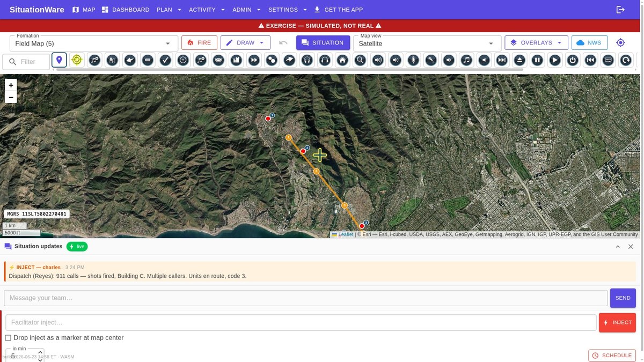This screenshot has width=644, height=362.
Task: Undo the last drawing action
Action: coord(283,43)
